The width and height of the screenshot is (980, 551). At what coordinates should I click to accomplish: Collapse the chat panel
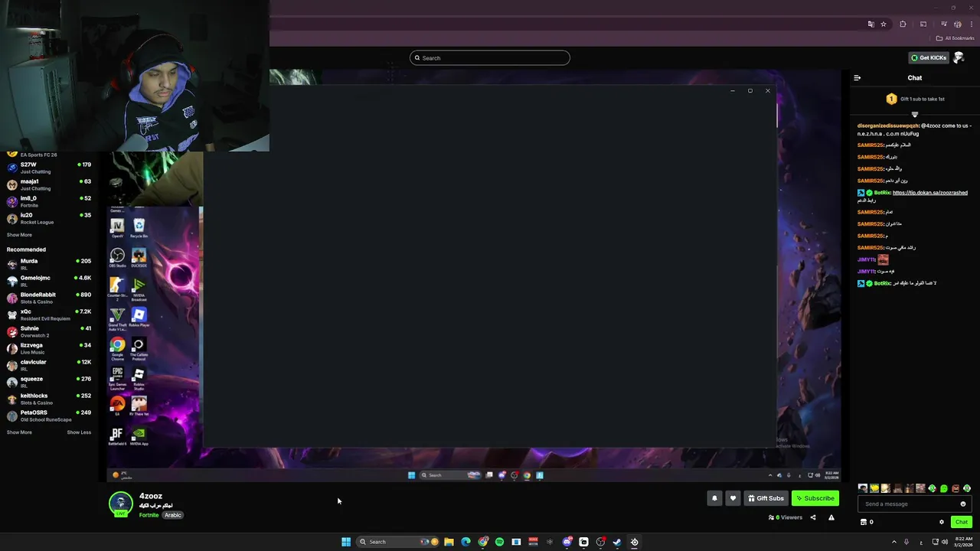(857, 78)
